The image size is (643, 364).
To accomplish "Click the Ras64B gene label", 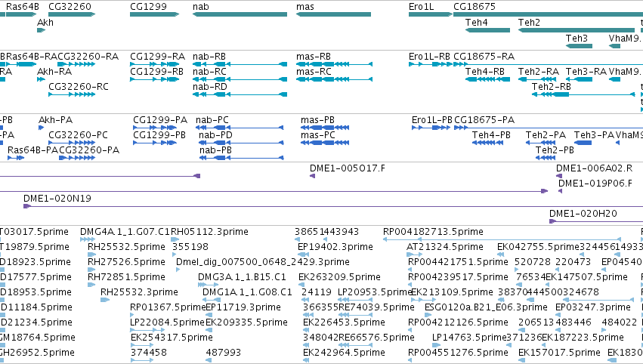I will 23,7.
